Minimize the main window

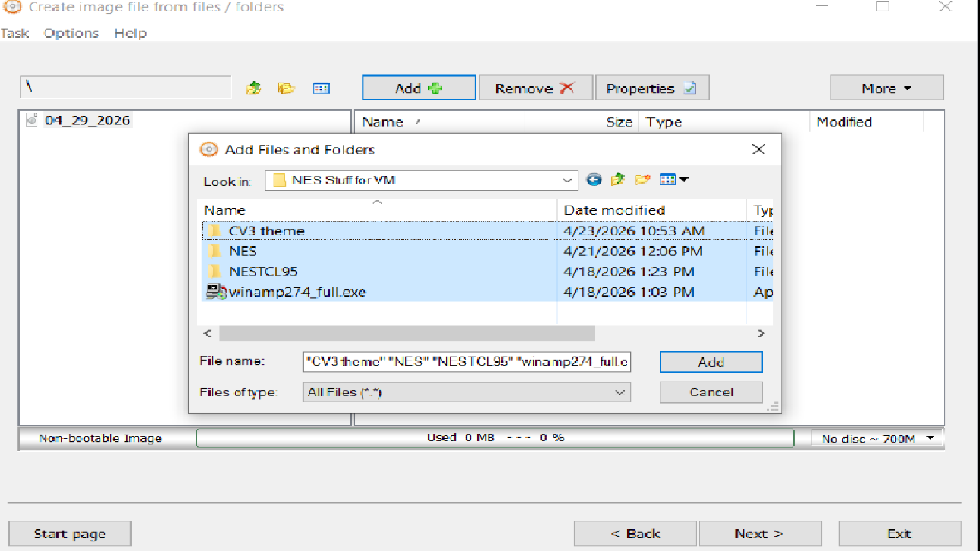pos(822,7)
